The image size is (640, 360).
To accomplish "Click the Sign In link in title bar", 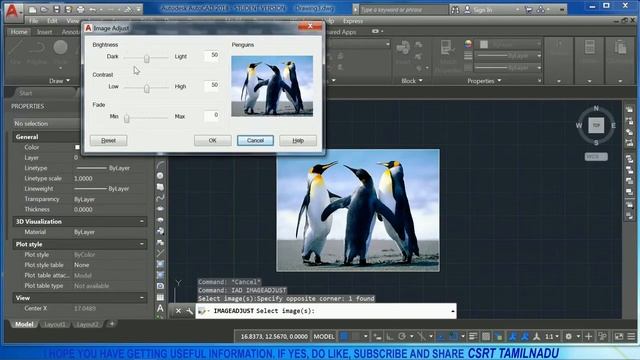I will point(482,9).
